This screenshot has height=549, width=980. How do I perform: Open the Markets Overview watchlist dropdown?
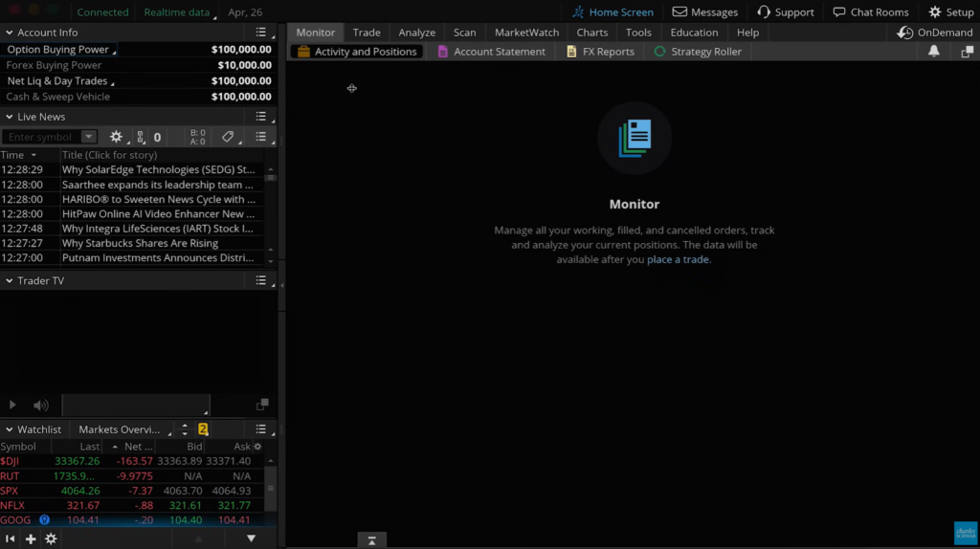coord(123,429)
